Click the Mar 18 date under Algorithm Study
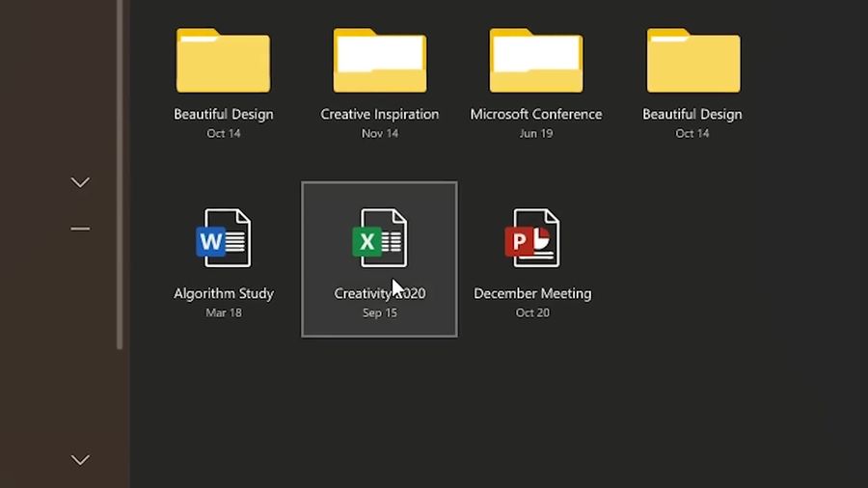The image size is (868, 488). 224,312
